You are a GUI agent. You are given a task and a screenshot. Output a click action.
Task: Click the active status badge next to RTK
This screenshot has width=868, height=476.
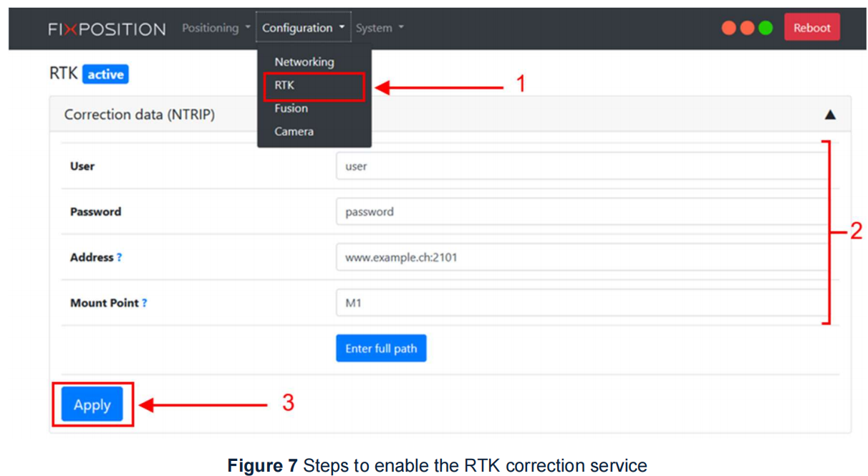[106, 74]
